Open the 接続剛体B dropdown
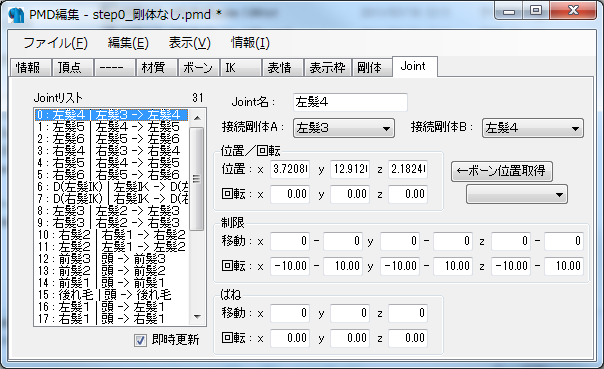The image size is (604, 369). click(x=533, y=128)
